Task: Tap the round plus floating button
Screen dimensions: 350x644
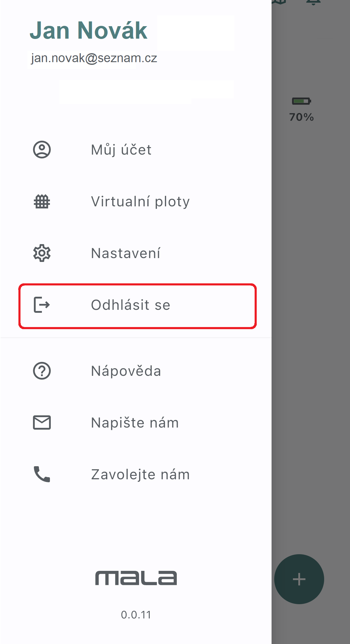Action: click(x=299, y=579)
